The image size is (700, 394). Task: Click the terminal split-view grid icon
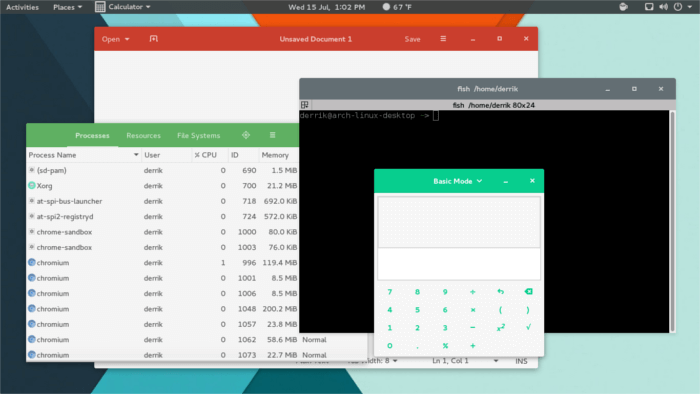305,105
